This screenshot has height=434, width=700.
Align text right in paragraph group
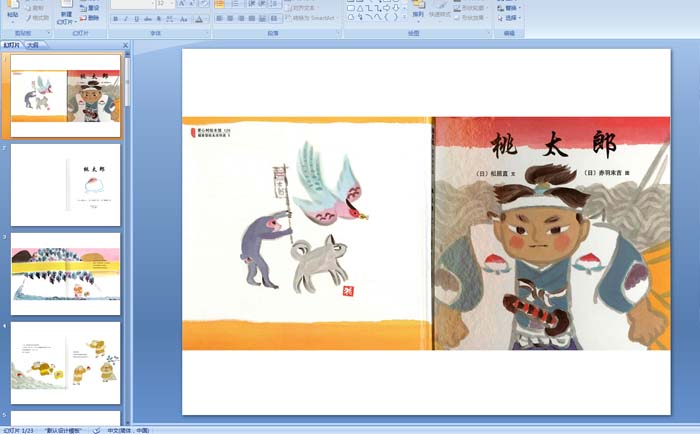pyautogui.click(x=241, y=18)
